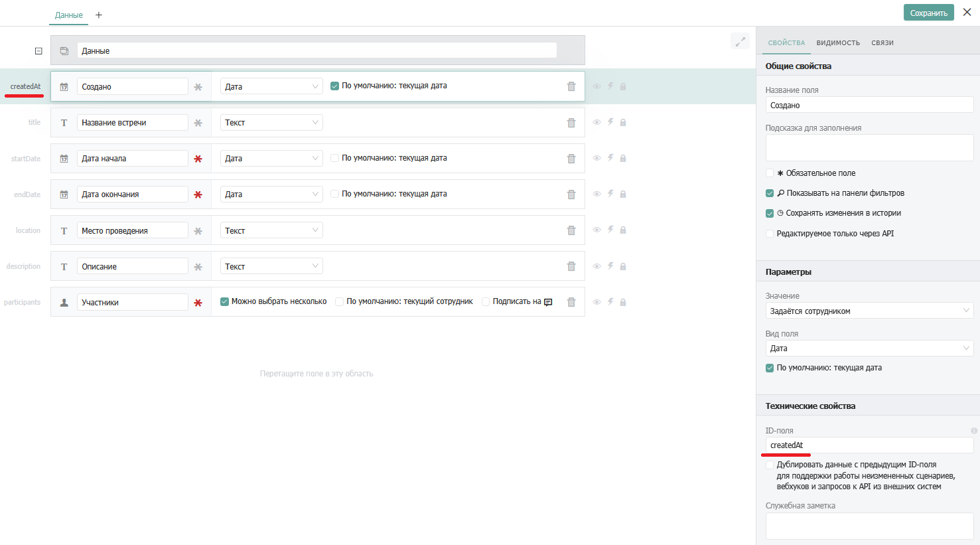The image size is (980, 545).
Task: Delete the Создано field with trash icon
Action: click(x=571, y=86)
